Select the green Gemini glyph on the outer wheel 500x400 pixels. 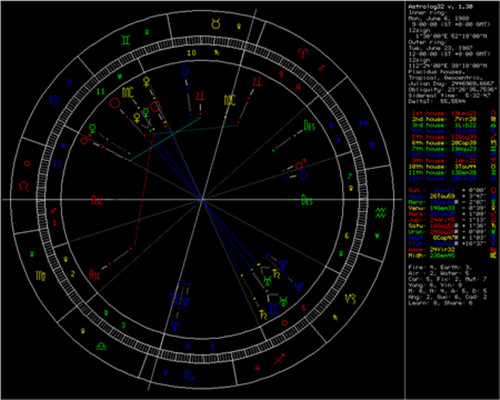126,40
